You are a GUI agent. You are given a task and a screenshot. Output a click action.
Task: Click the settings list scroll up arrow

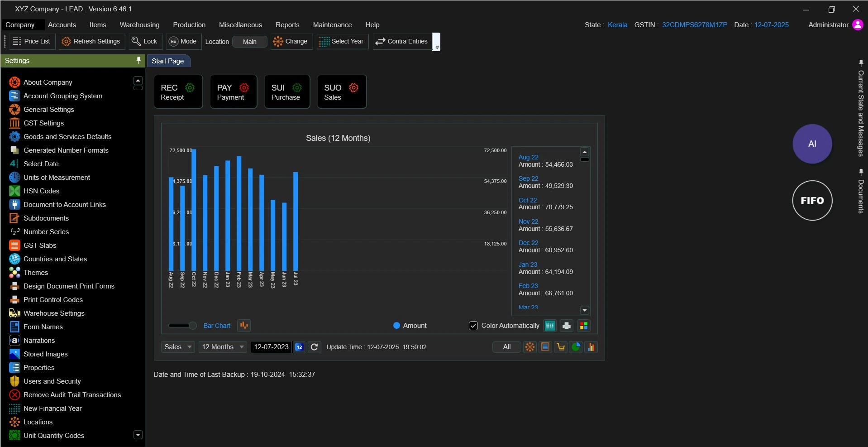click(x=138, y=81)
